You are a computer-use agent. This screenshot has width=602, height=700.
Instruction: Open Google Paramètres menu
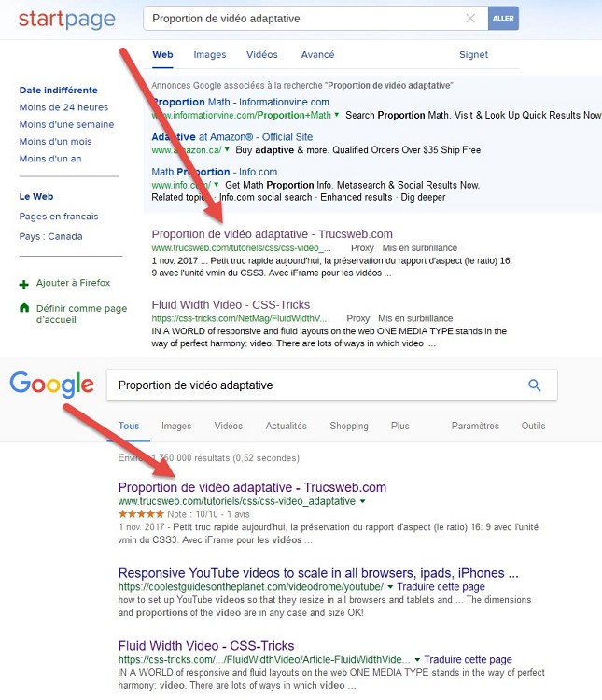[x=475, y=426]
